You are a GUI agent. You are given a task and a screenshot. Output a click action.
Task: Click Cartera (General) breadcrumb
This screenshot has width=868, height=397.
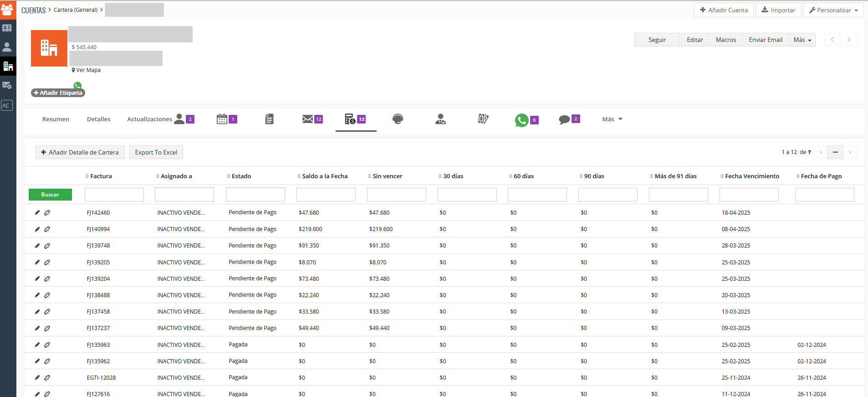click(x=76, y=10)
